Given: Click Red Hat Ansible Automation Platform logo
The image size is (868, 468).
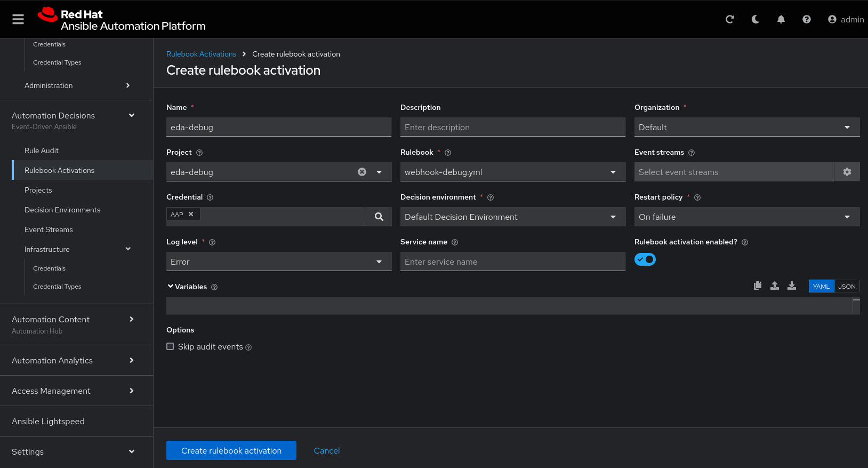Looking at the screenshot, I should coord(122,19).
